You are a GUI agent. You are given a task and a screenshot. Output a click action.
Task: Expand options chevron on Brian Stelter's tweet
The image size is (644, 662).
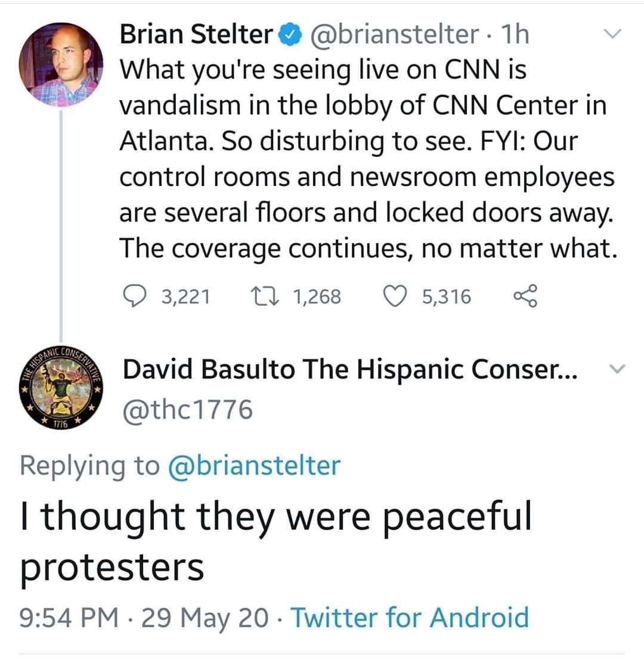pos(611,35)
